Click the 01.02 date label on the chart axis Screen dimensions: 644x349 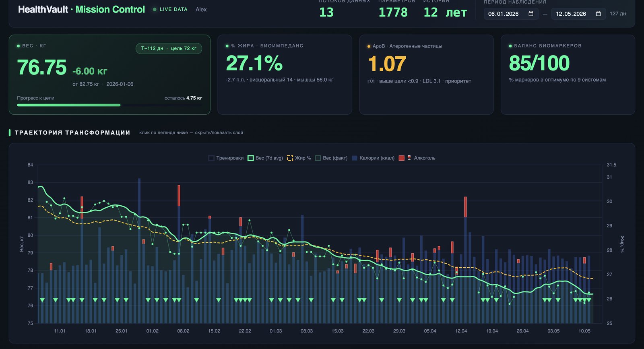[x=152, y=331]
